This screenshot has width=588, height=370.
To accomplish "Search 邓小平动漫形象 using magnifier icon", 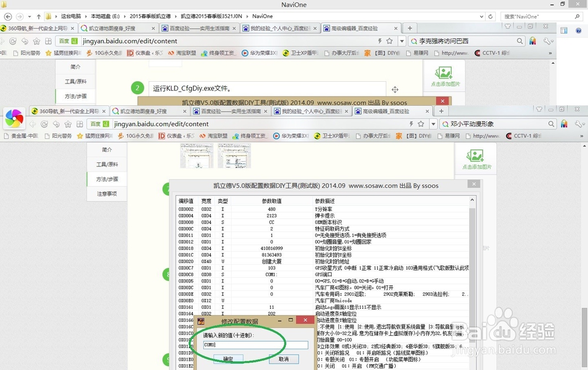I will 552,124.
